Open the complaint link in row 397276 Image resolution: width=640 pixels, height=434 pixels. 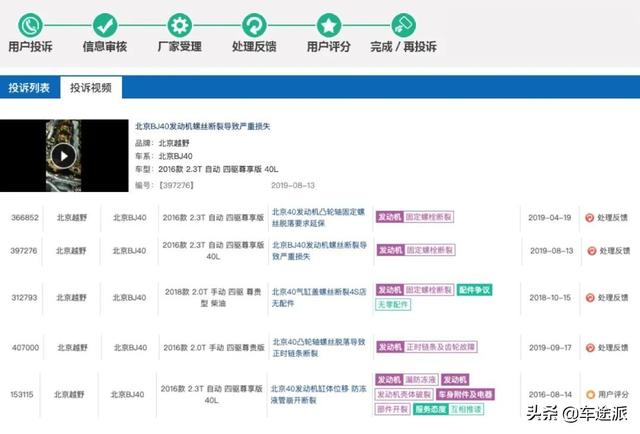click(320, 251)
